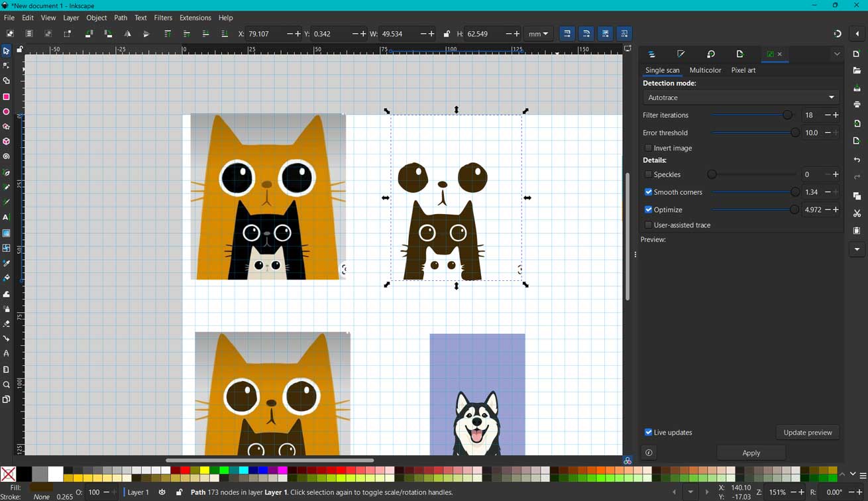868x501 pixels.
Task: Uncheck the Live updates option
Action: point(648,432)
